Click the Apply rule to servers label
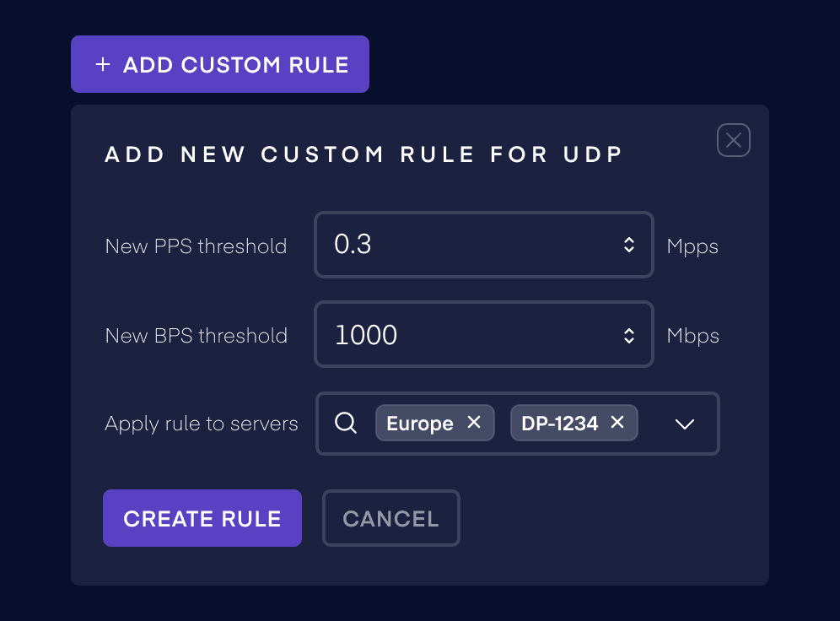840x621 pixels. [x=201, y=424]
